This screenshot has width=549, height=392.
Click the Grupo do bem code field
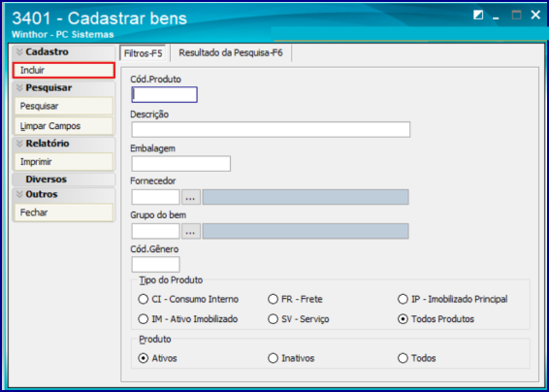pos(155,231)
